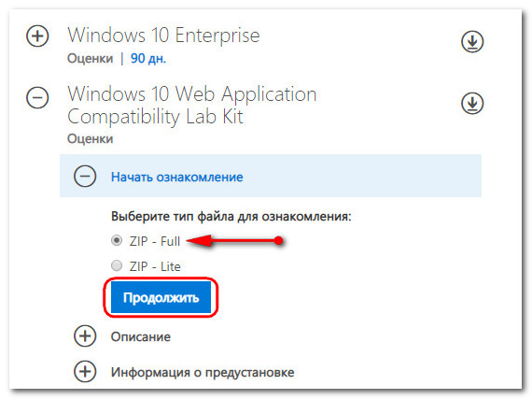Click the blue Продолжить button
Viewport: 532px width, 399px height.
(161, 297)
